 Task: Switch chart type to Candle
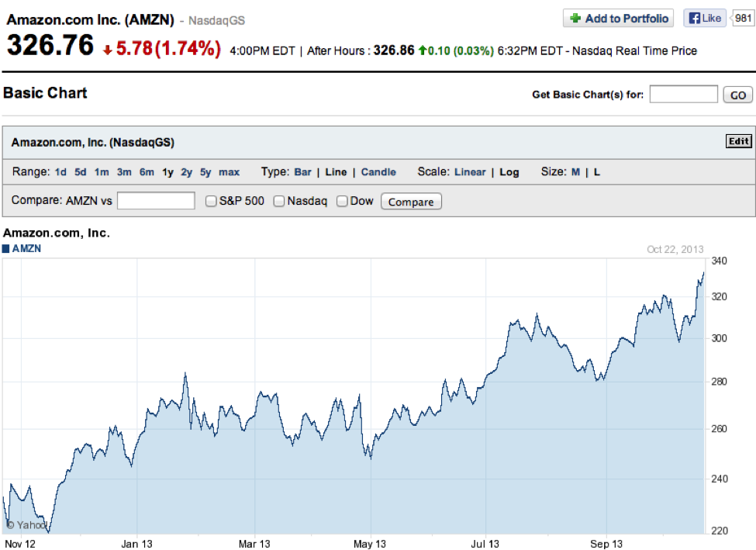(378, 172)
